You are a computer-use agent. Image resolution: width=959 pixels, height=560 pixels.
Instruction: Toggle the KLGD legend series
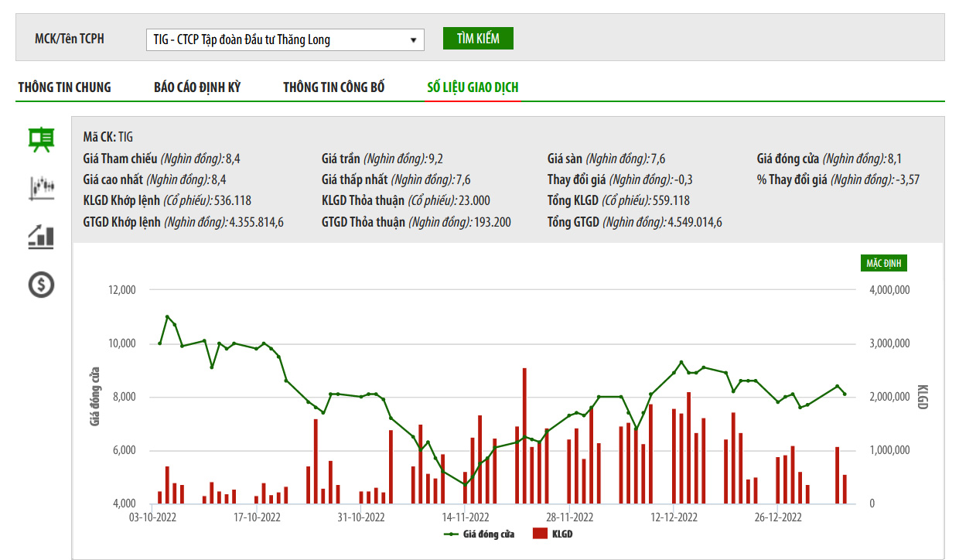[553, 534]
